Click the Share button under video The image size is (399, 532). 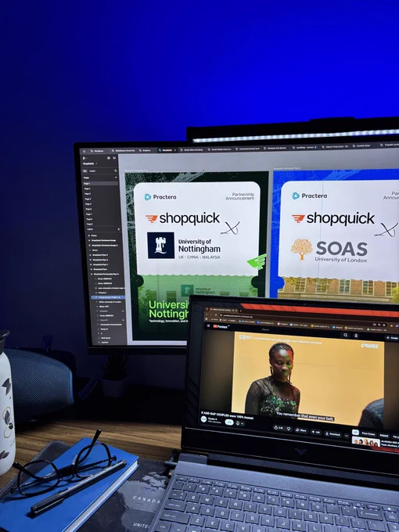(x=301, y=430)
